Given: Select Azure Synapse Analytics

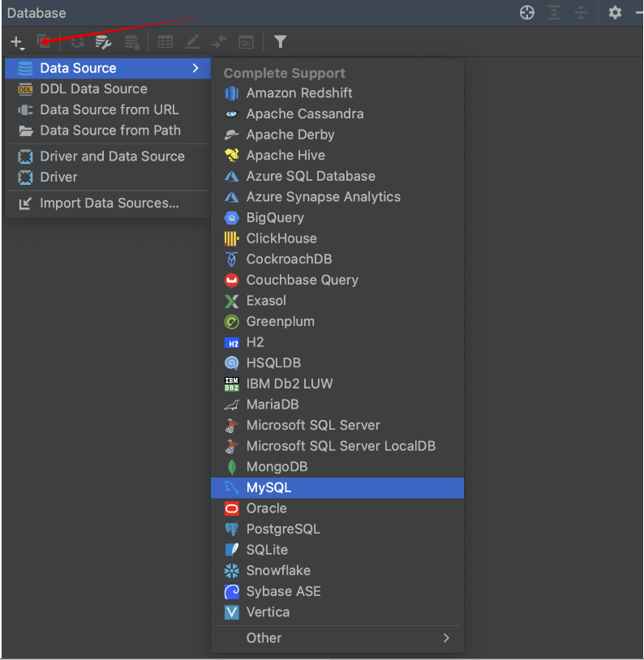Looking at the screenshot, I should (337, 197).
